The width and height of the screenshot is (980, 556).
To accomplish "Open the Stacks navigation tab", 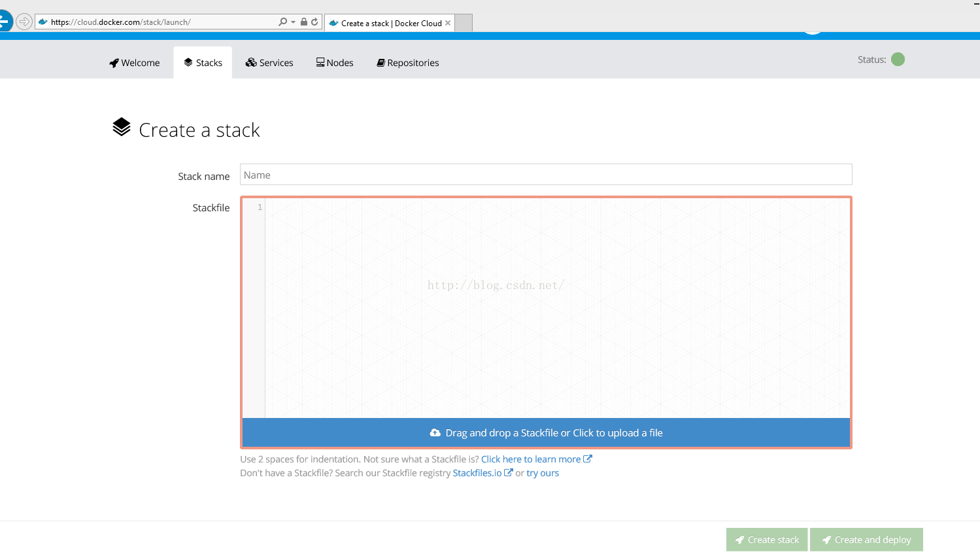I will [x=203, y=63].
